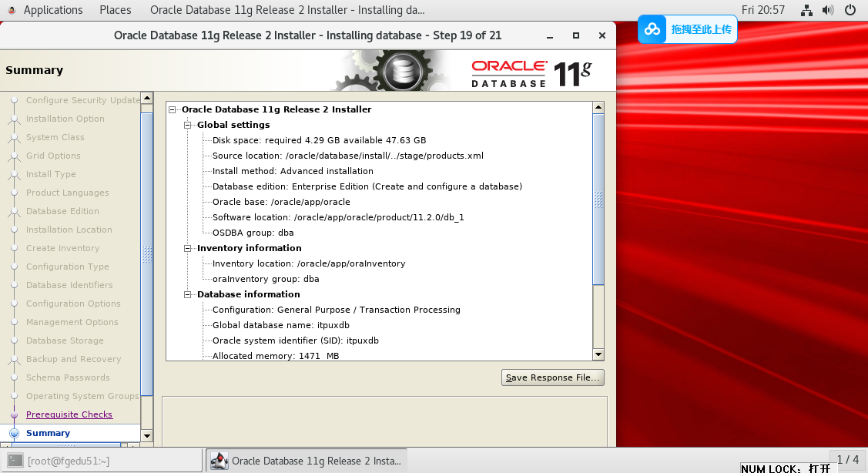Viewport: 868px width, 473px height.
Task: Click the Product Languages step
Action: [x=68, y=193]
